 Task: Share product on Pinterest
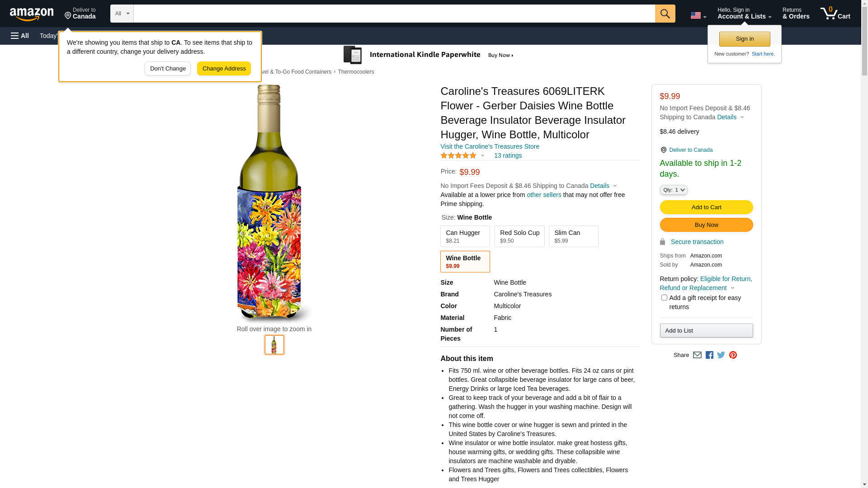coord(733,355)
